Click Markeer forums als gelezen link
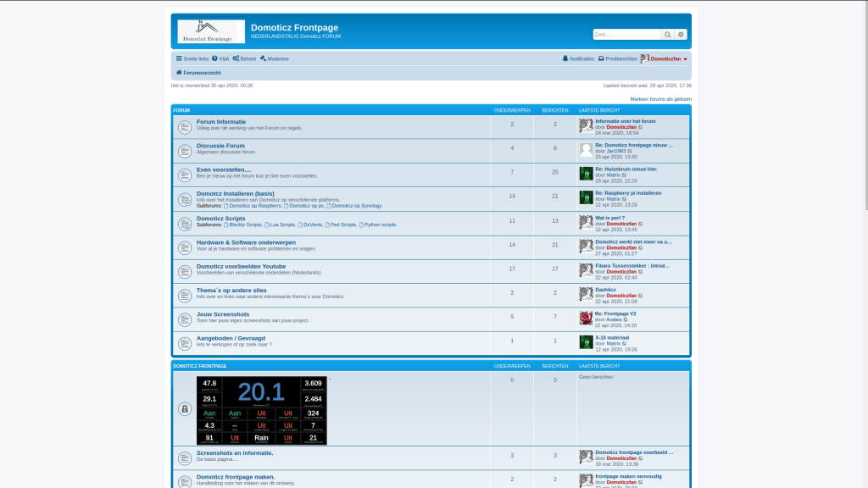 (660, 99)
